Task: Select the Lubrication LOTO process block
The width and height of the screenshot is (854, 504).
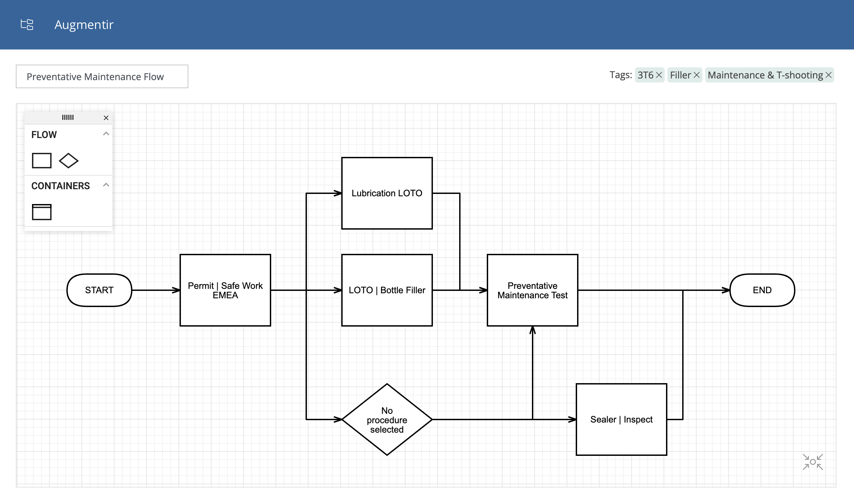Action: (387, 192)
